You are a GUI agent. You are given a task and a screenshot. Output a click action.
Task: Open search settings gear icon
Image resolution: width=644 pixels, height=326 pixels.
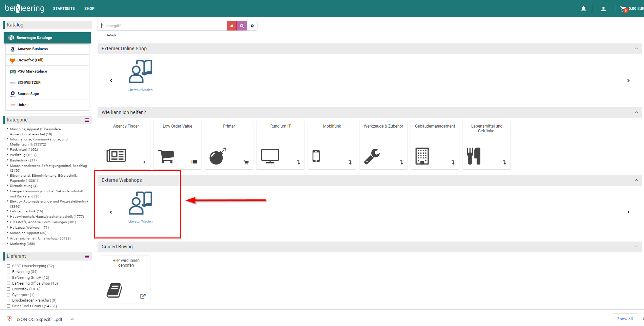pos(252,26)
